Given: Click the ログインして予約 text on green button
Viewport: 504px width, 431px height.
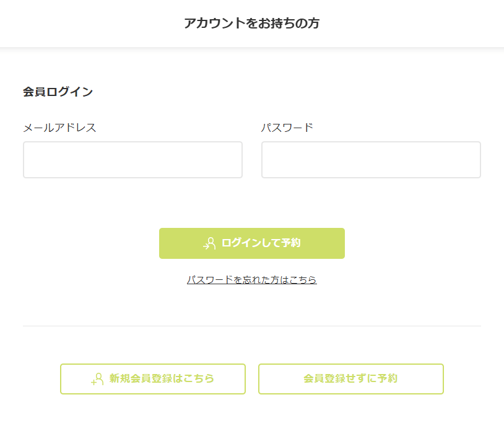Looking at the screenshot, I should pyautogui.click(x=261, y=243).
